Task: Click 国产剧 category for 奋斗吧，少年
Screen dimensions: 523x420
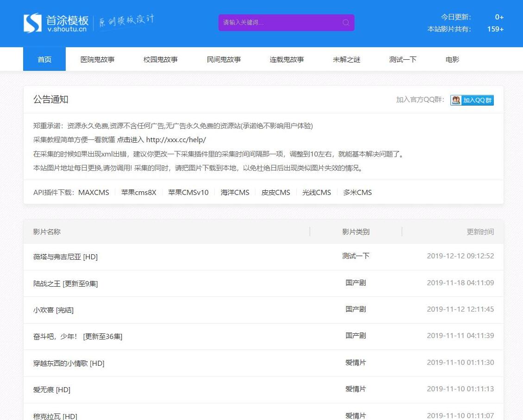Action: point(355,335)
